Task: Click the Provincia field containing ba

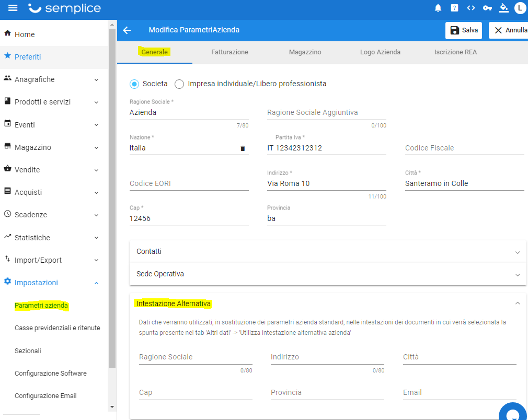Action: tap(327, 219)
